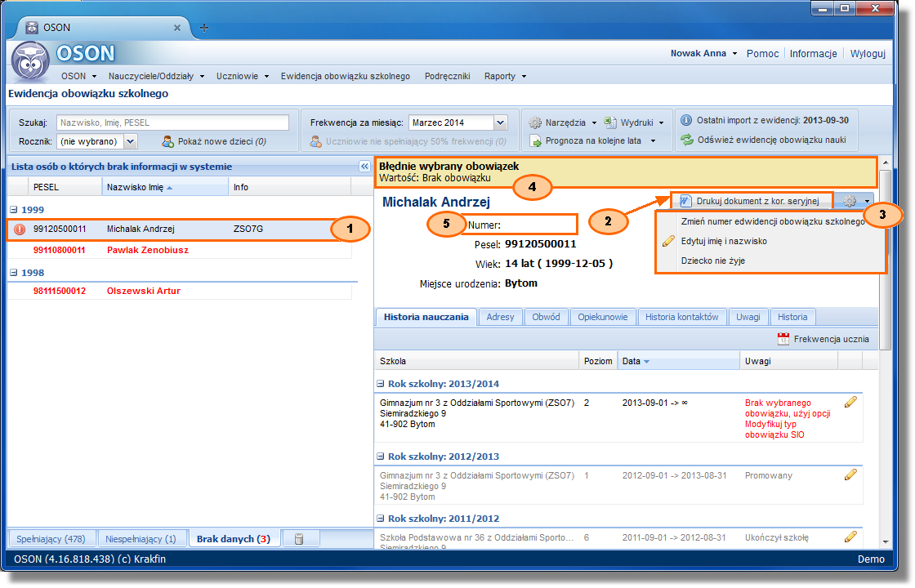The image size is (915, 588).
Task: Click Pokaż nowe dzieci icon
Action: [x=168, y=141]
